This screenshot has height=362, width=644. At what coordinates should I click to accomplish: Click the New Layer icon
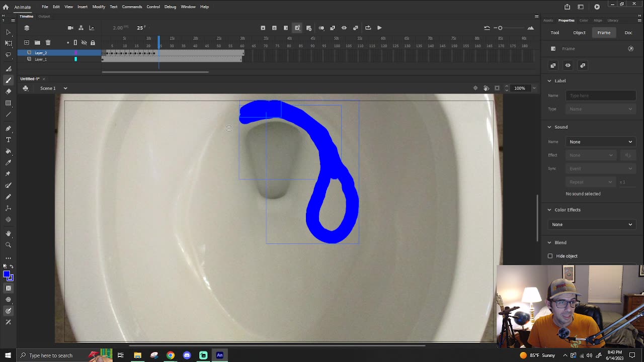click(x=27, y=43)
